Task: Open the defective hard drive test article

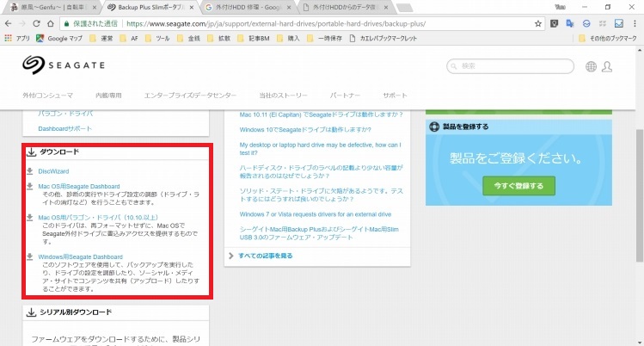Action: [x=321, y=149]
